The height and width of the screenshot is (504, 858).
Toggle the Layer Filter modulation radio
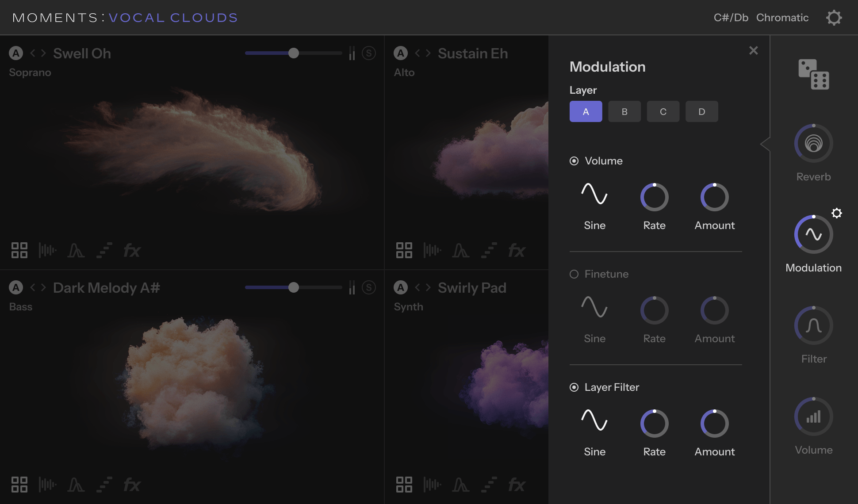[x=574, y=387]
